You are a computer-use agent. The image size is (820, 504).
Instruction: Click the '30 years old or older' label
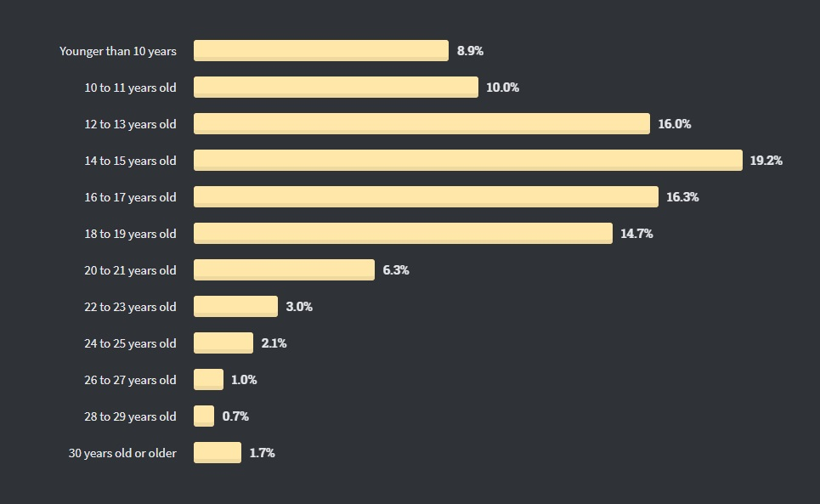122,453
